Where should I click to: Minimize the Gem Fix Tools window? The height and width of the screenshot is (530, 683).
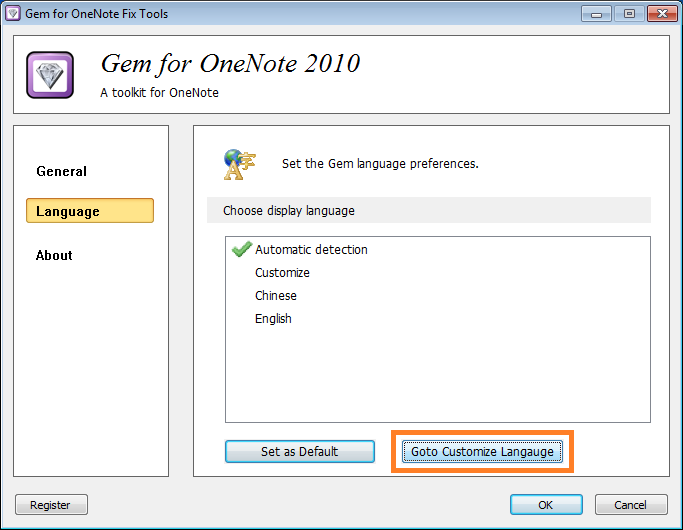point(596,14)
